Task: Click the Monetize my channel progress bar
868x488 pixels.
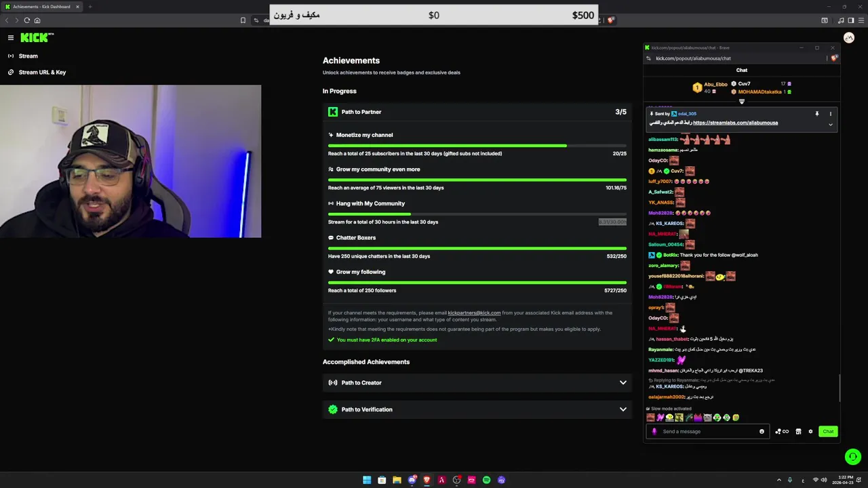Action: [477, 146]
